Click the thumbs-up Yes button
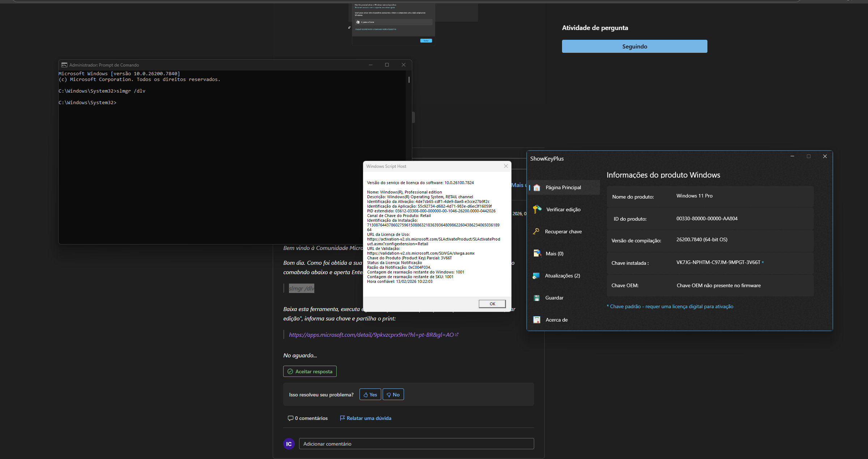 coord(370,395)
